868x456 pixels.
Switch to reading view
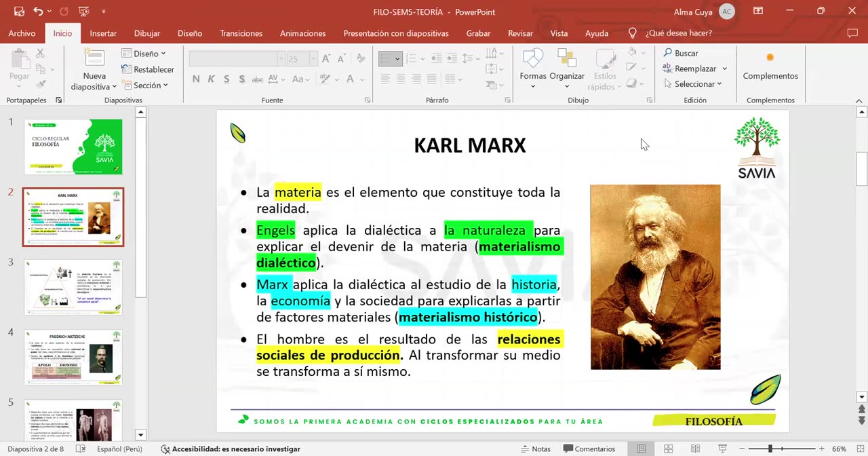pos(695,449)
